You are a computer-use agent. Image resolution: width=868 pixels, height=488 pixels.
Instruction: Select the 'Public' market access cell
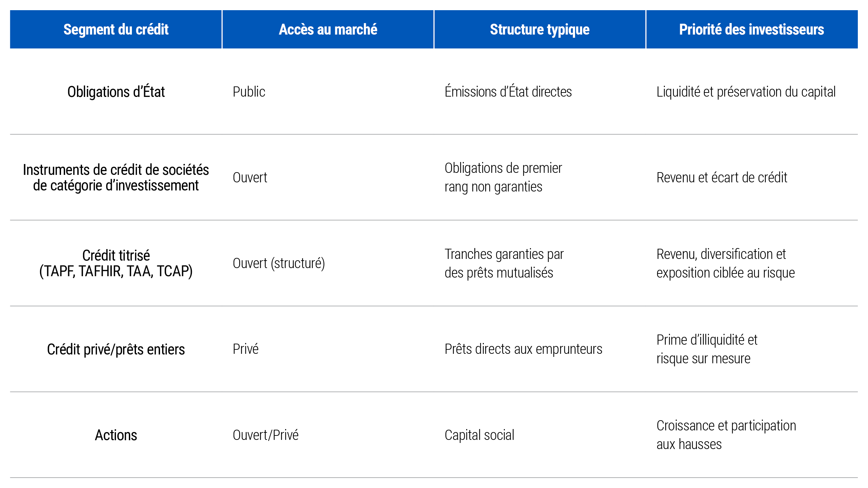pos(249,92)
